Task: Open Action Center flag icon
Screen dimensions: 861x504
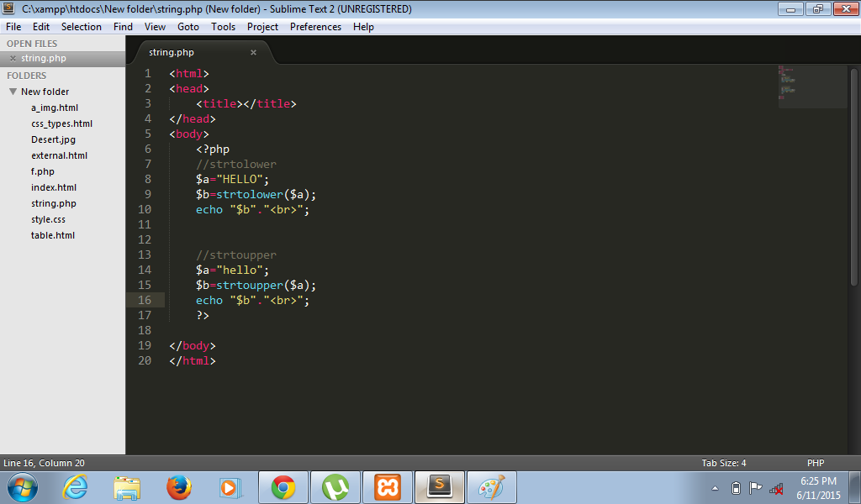Action: [756, 487]
